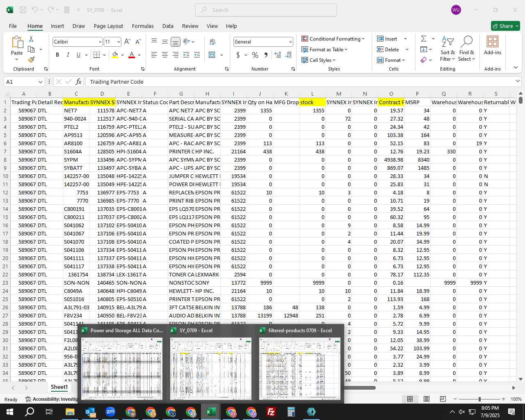Switch to the Insert tab
This screenshot has width=525, height=420.
pos(57,26)
